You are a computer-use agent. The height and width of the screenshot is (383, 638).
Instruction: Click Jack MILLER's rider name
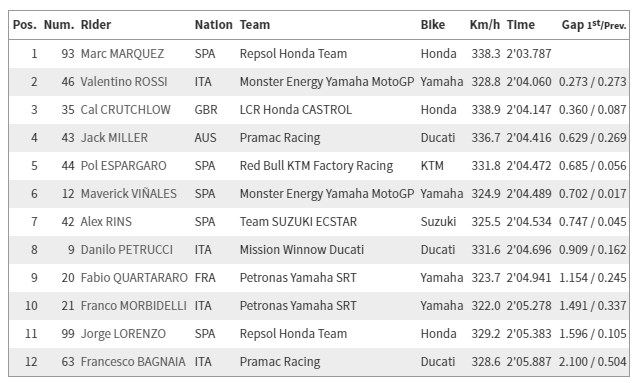click(x=114, y=138)
